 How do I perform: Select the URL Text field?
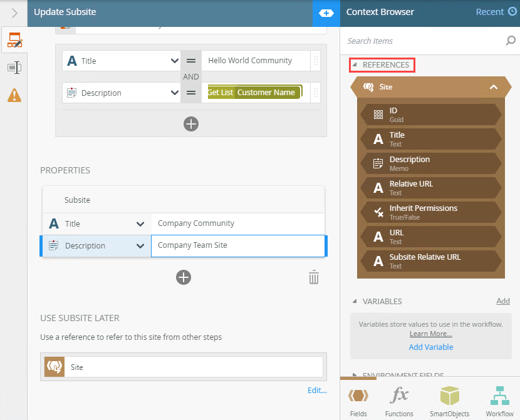[x=431, y=237]
